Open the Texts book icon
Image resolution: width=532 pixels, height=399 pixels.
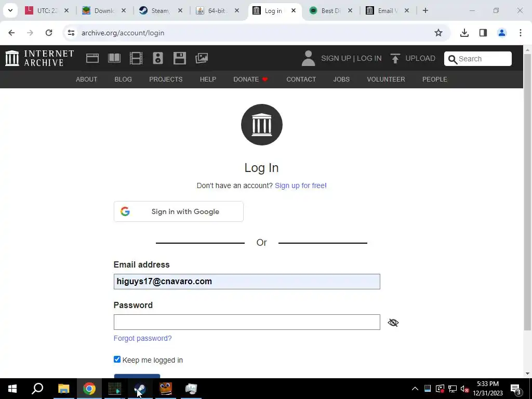(x=114, y=58)
